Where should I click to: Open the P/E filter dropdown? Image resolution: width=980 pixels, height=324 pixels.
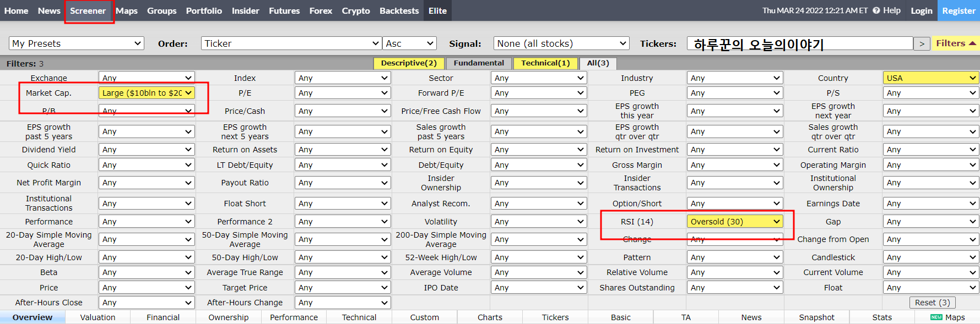343,93
